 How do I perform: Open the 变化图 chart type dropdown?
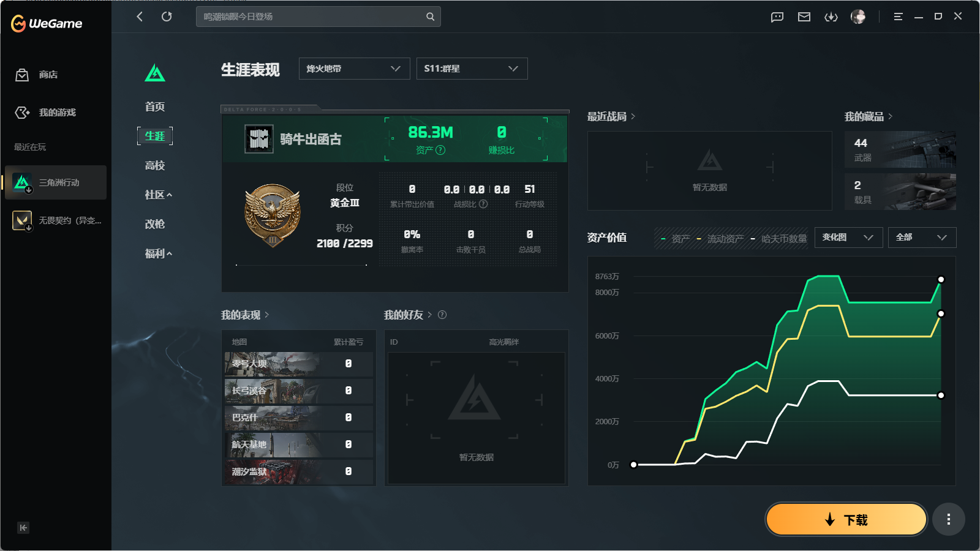848,238
